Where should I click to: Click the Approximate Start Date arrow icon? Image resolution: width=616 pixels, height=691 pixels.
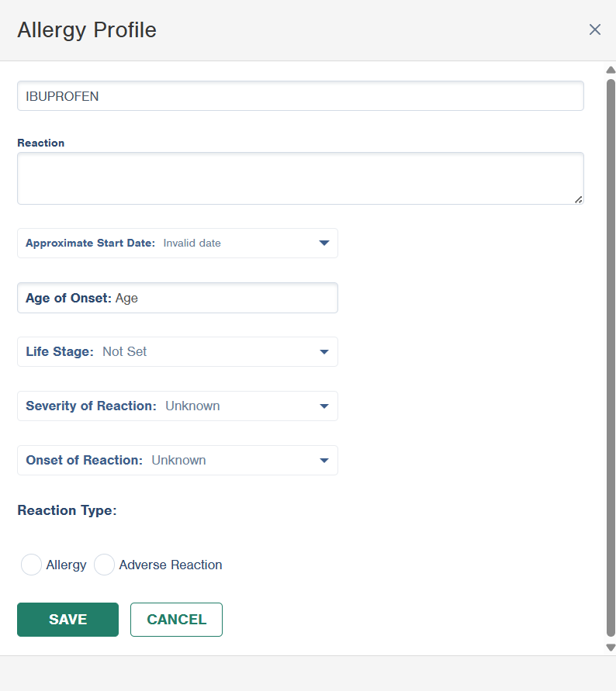point(324,244)
